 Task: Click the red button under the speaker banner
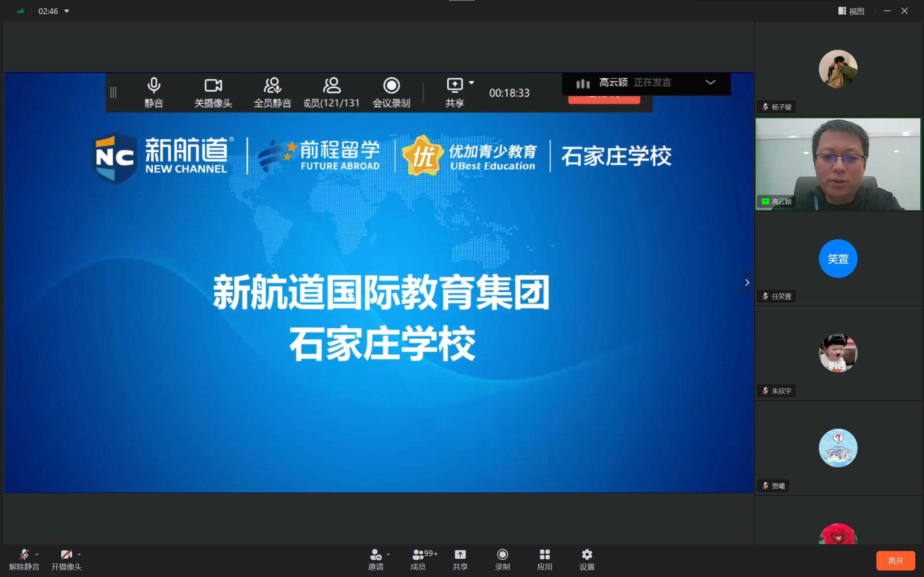[x=604, y=100]
